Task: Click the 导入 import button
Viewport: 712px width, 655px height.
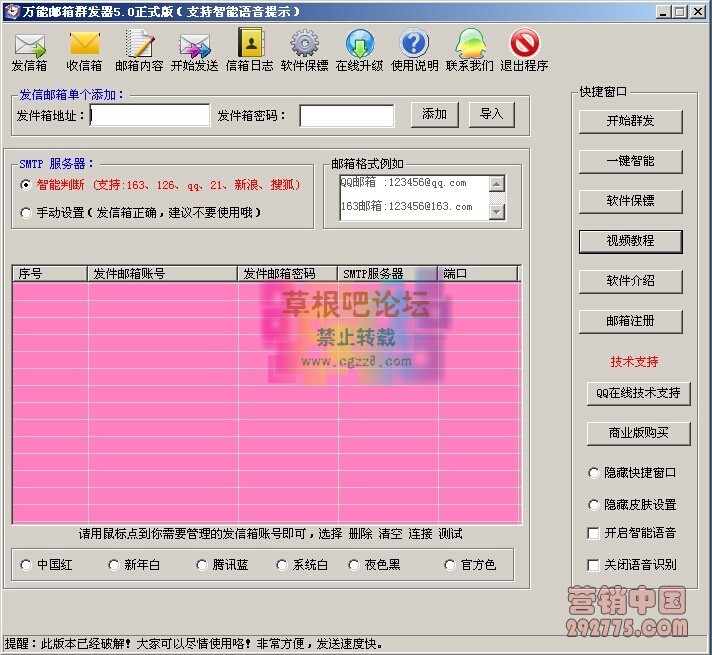Action: click(491, 114)
